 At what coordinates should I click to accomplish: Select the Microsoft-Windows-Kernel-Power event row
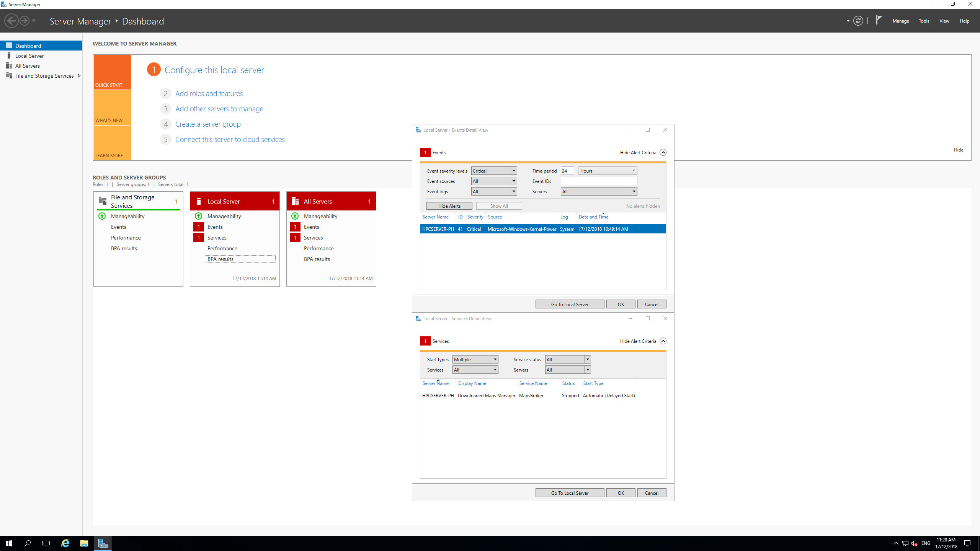[543, 229]
